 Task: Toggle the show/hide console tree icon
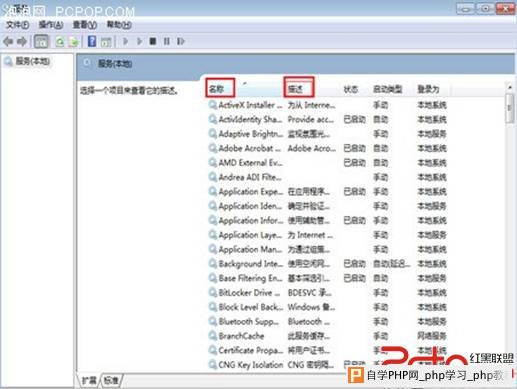(x=41, y=42)
